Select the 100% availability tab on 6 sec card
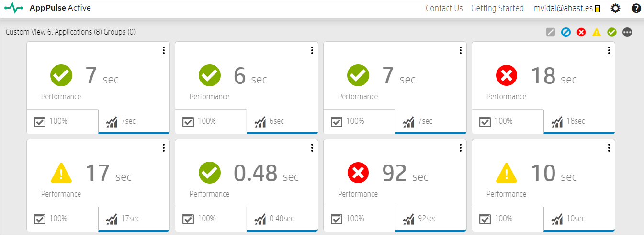644x235 pixels. tap(211, 121)
